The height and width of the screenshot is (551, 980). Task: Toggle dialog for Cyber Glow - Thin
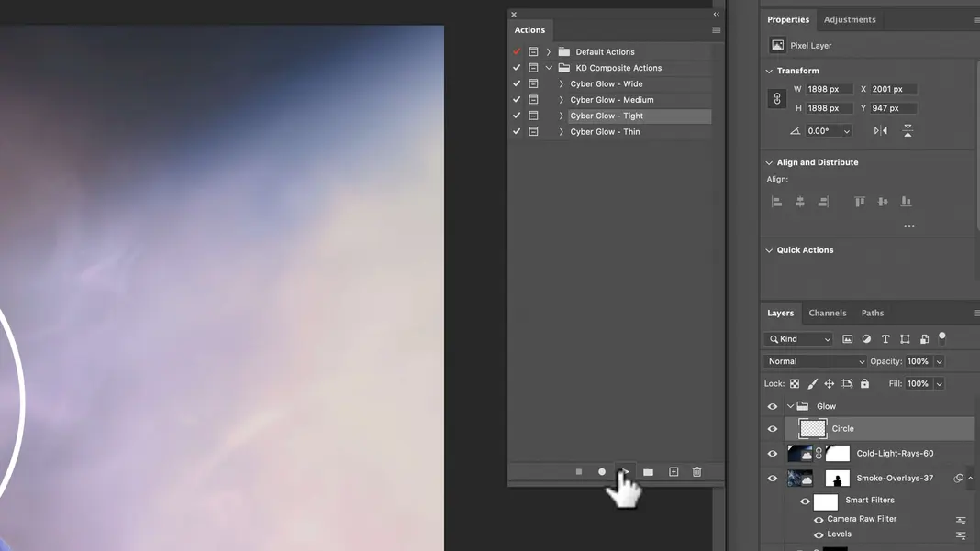pos(533,132)
